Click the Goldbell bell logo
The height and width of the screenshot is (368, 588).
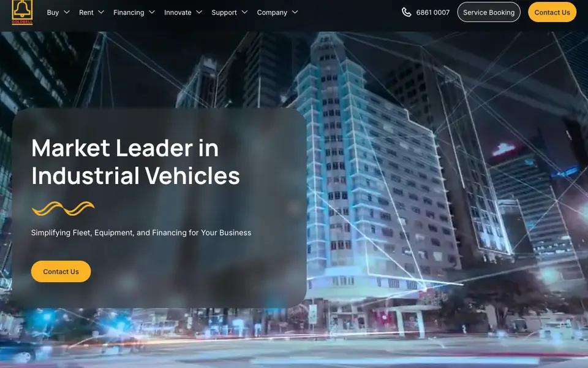(22, 12)
